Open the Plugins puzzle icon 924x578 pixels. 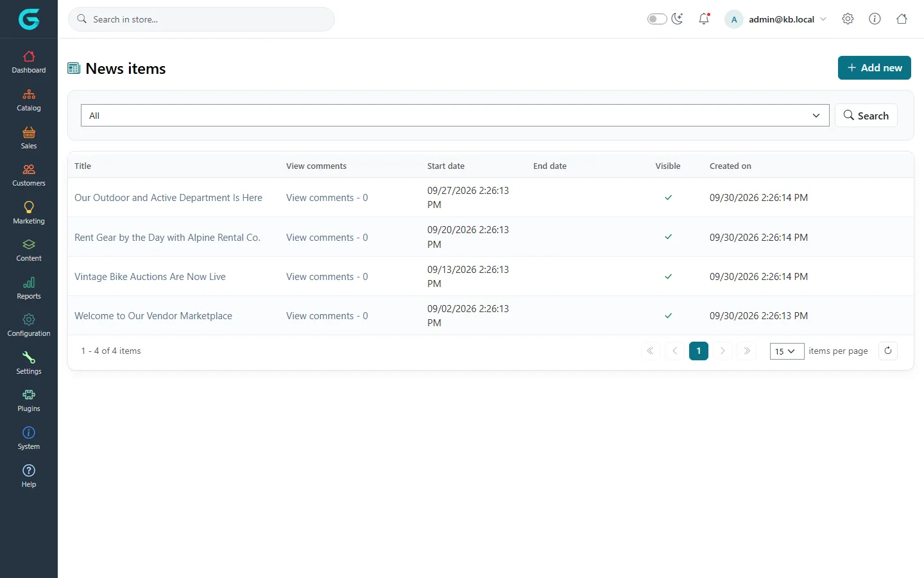click(x=29, y=395)
